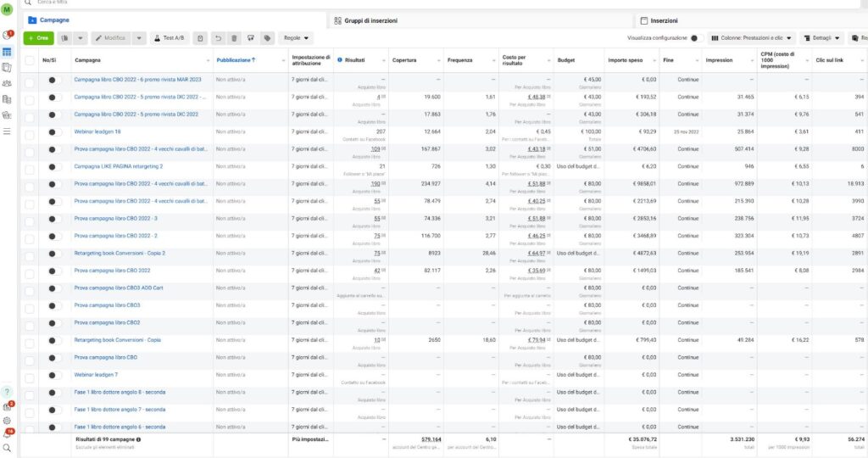Click the tag label icon in toolbar
Screen dimensions: 868x458
(x=267, y=38)
